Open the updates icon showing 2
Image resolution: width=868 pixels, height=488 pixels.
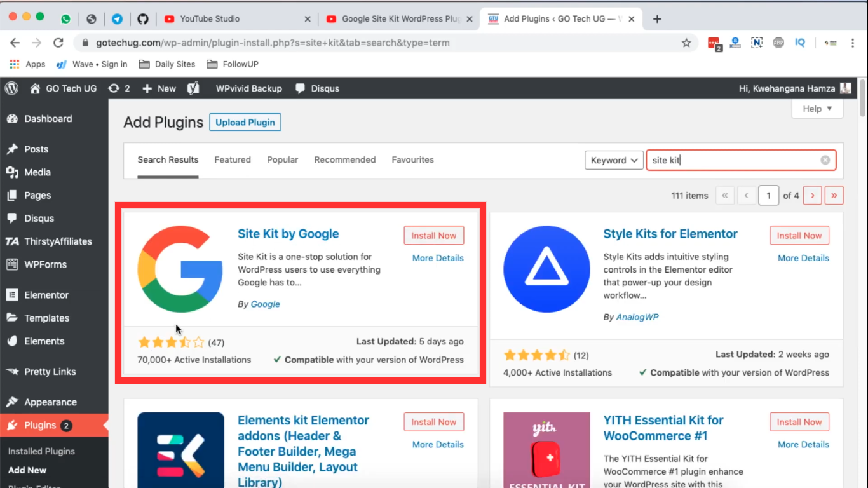click(119, 88)
